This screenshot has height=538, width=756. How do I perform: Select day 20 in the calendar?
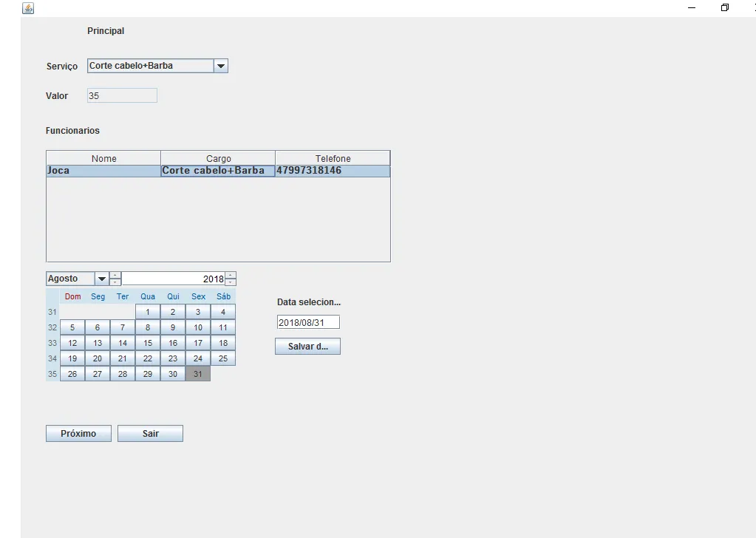coord(98,358)
